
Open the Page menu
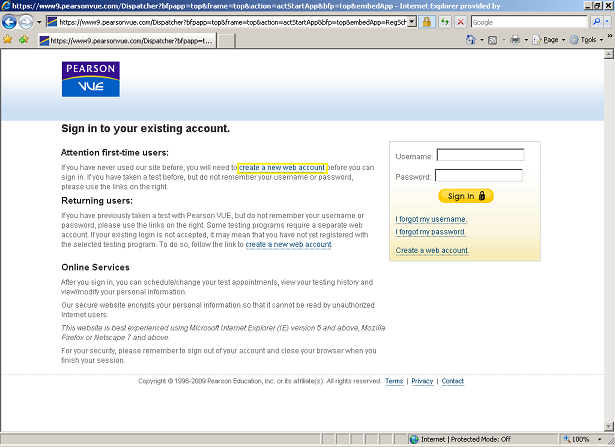[x=548, y=40]
